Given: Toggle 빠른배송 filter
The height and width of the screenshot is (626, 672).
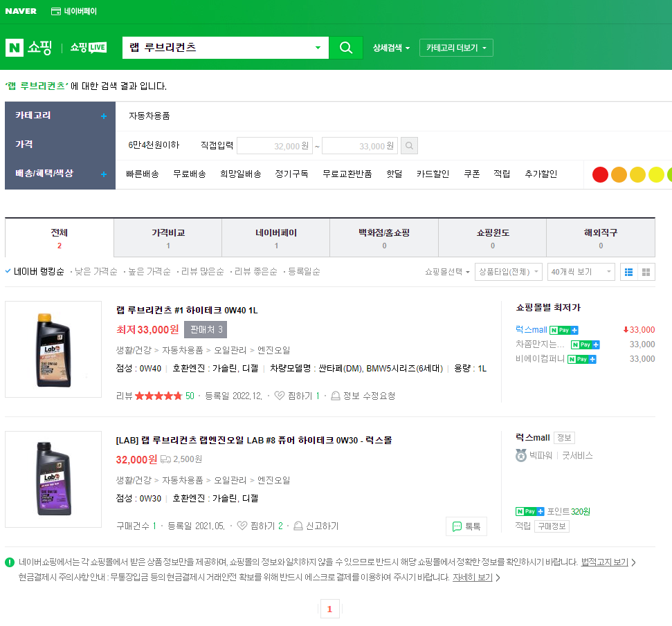Looking at the screenshot, I should tap(143, 174).
